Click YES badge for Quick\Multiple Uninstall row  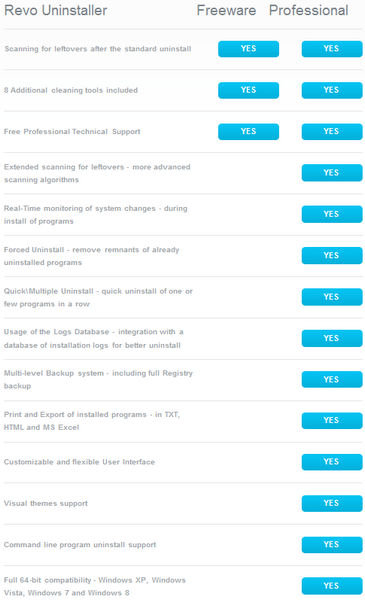pos(332,297)
